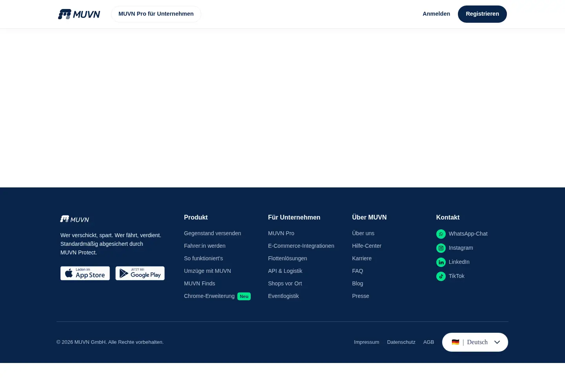The width and height of the screenshot is (565, 392).
Task: Expand the Deutsch language dropdown arrow
Action: 497,342
